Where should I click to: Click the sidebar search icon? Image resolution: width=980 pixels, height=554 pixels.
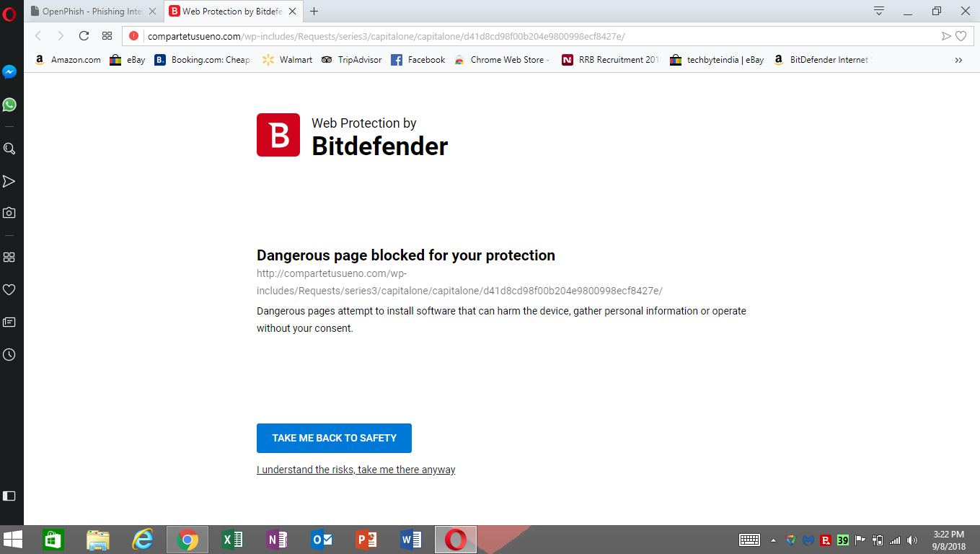tap(9, 149)
